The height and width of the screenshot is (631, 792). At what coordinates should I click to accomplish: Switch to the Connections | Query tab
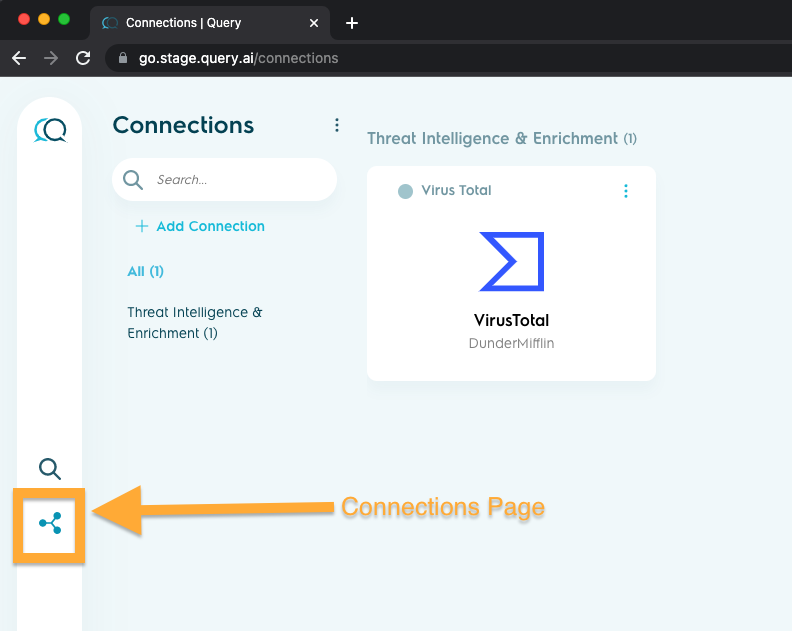coord(210,23)
